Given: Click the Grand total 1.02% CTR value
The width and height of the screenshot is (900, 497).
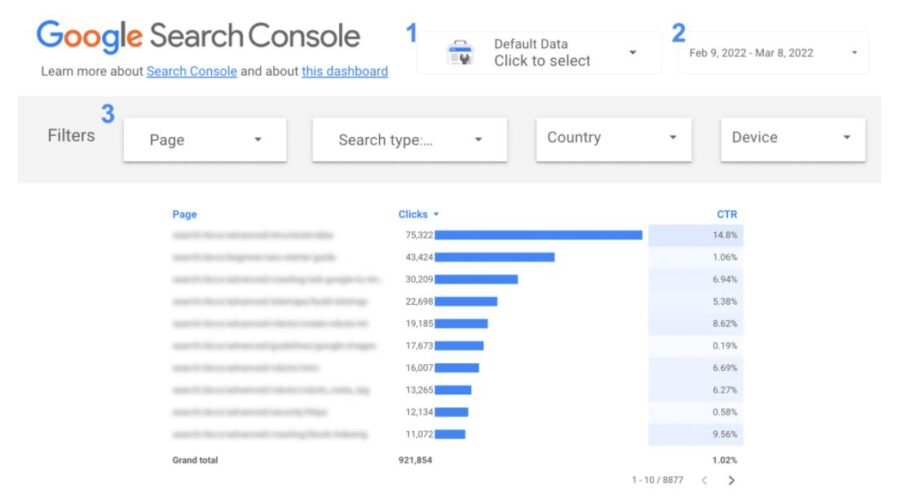Looking at the screenshot, I should [724, 460].
